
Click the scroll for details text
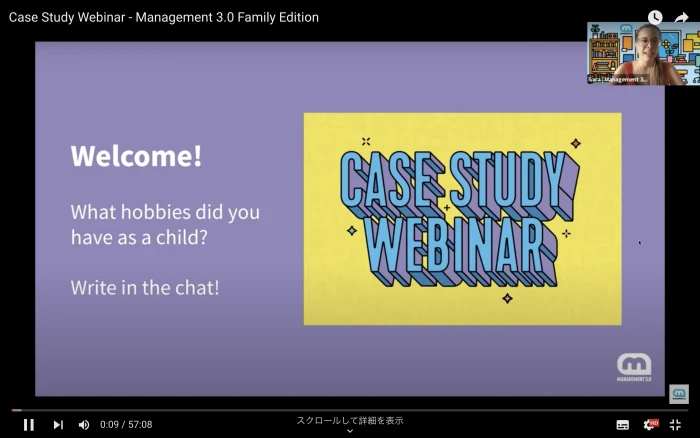coord(350,420)
